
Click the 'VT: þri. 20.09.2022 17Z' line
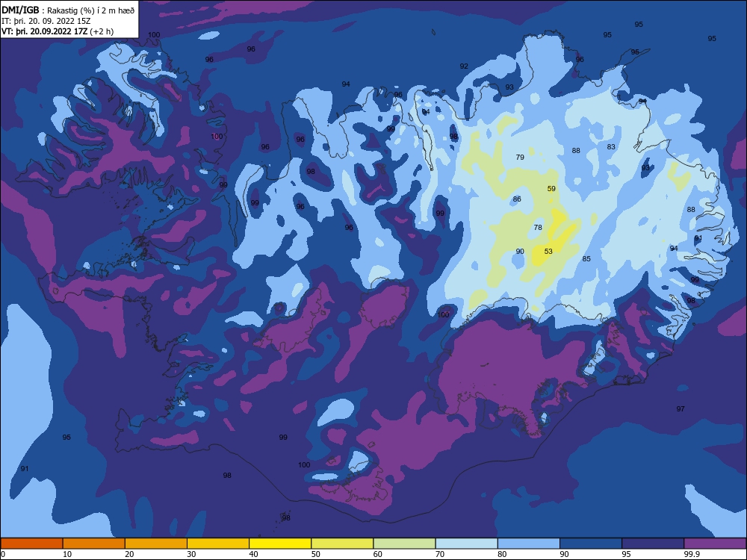click(x=44, y=31)
